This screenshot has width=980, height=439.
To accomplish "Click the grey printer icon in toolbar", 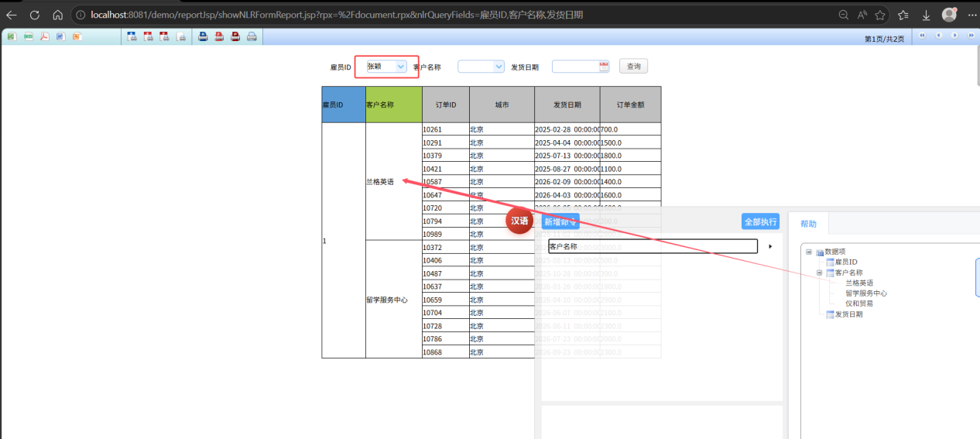I will pyautogui.click(x=252, y=36).
